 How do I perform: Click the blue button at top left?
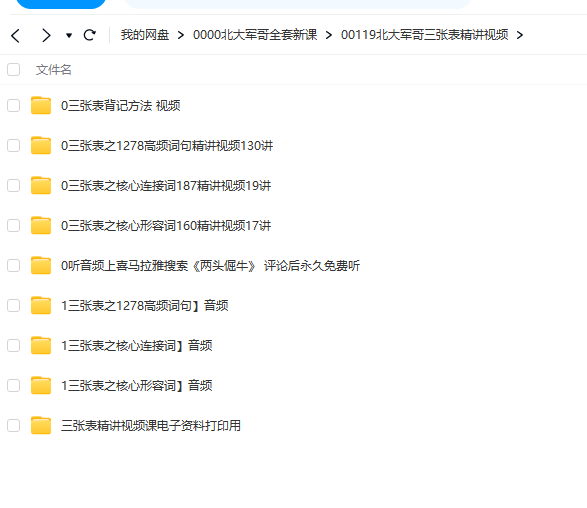coord(61,4)
